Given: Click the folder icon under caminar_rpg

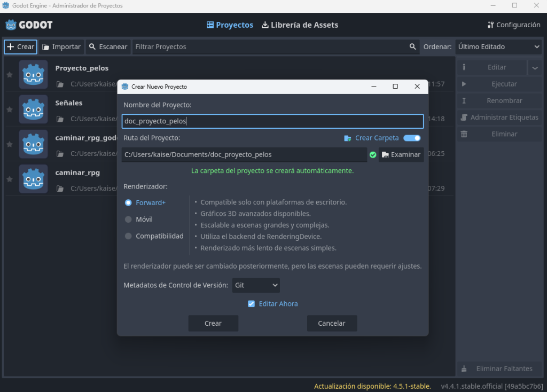Looking at the screenshot, I should [x=60, y=189].
